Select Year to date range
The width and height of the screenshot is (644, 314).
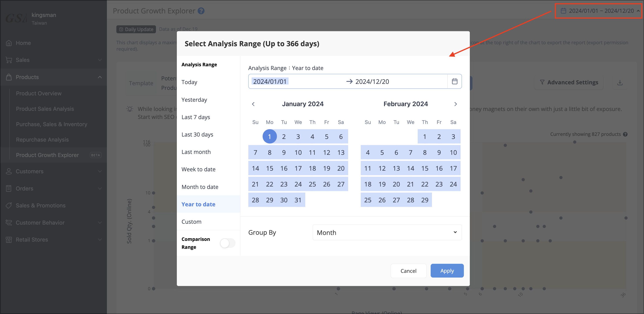pyautogui.click(x=208, y=204)
